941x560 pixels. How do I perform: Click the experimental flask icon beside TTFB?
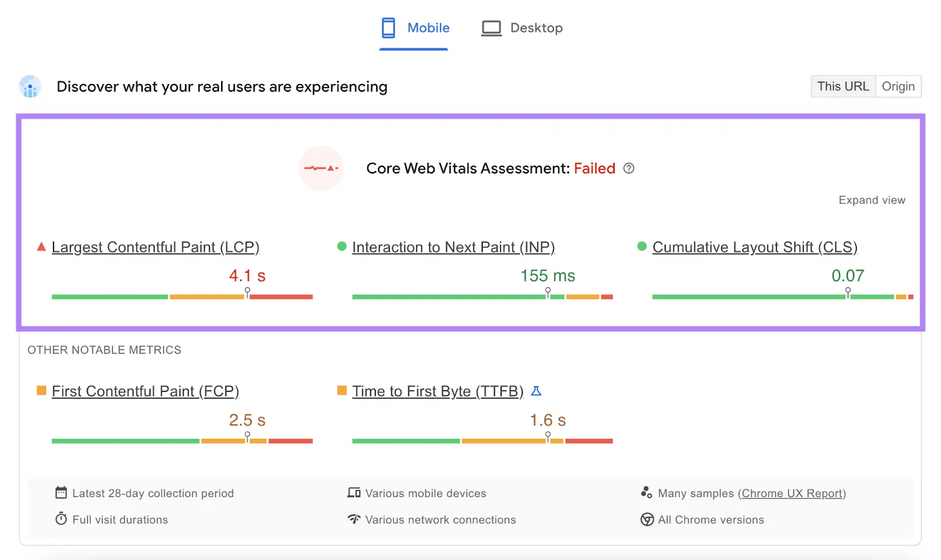(x=536, y=390)
